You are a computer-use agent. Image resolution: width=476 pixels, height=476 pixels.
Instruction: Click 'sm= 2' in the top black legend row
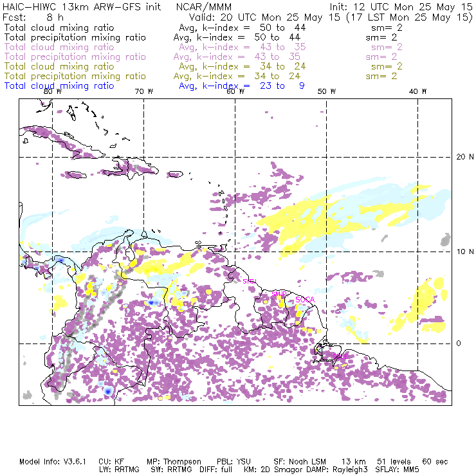click(387, 28)
